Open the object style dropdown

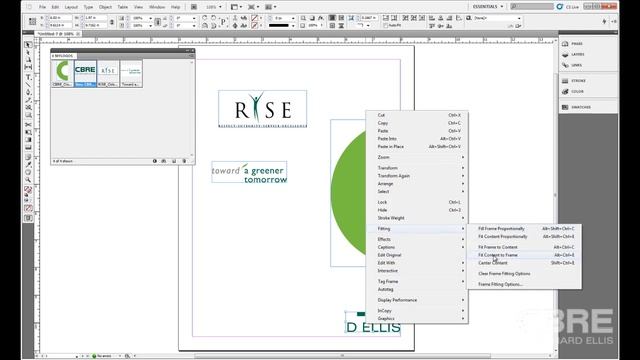519,18
